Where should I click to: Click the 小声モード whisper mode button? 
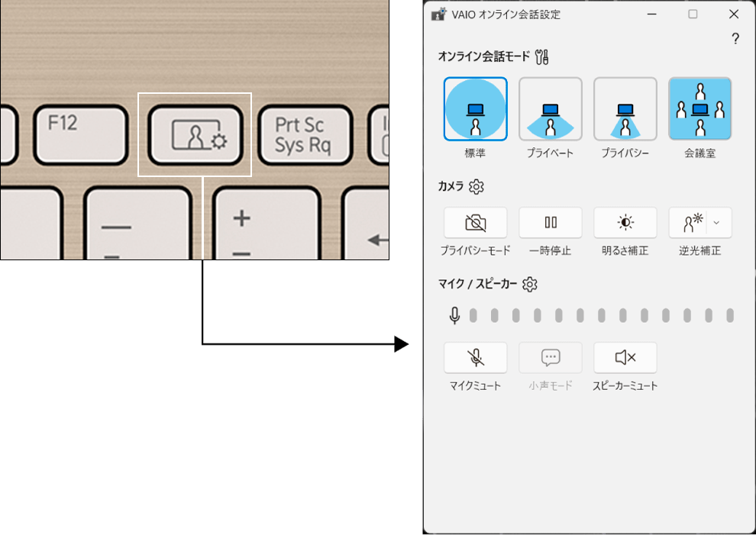pos(551,357)
